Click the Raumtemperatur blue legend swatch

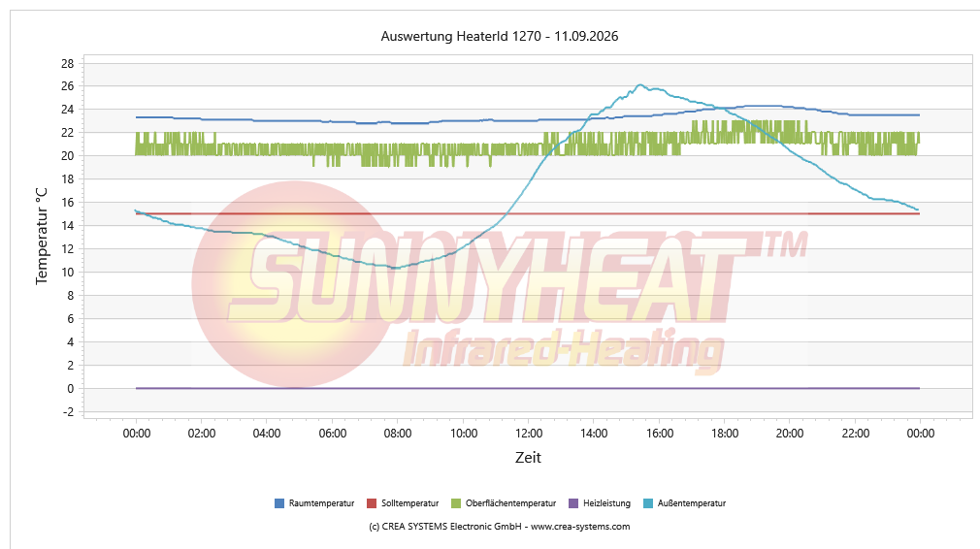(279, 503)
